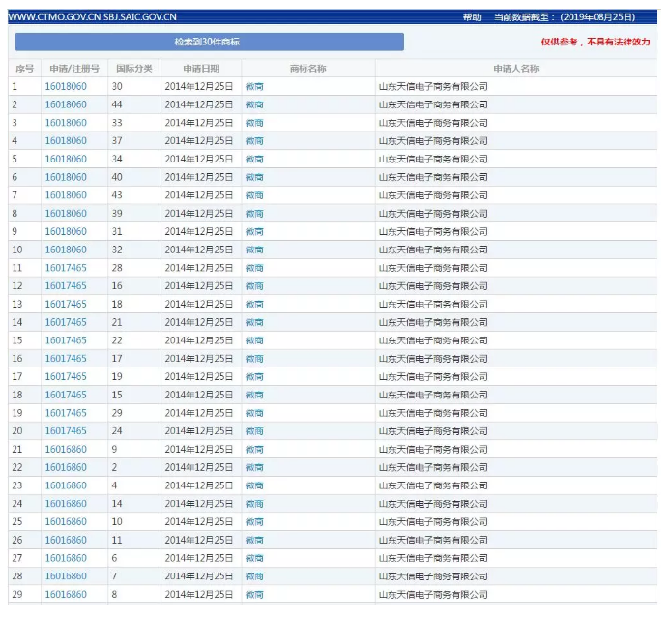Screen dimensions: 672x617
Task: Click registration number 16017465 with class 24
Action: coord(66,431)
